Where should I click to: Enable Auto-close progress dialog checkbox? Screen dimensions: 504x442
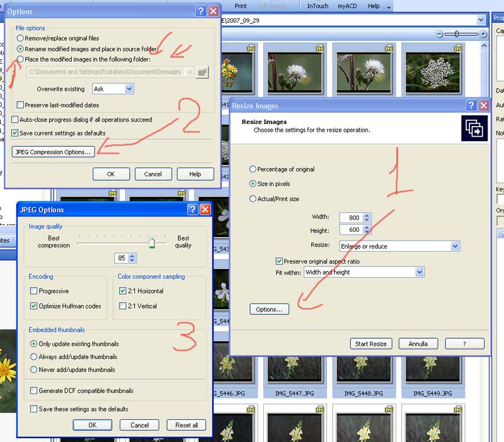pos(14,120)
